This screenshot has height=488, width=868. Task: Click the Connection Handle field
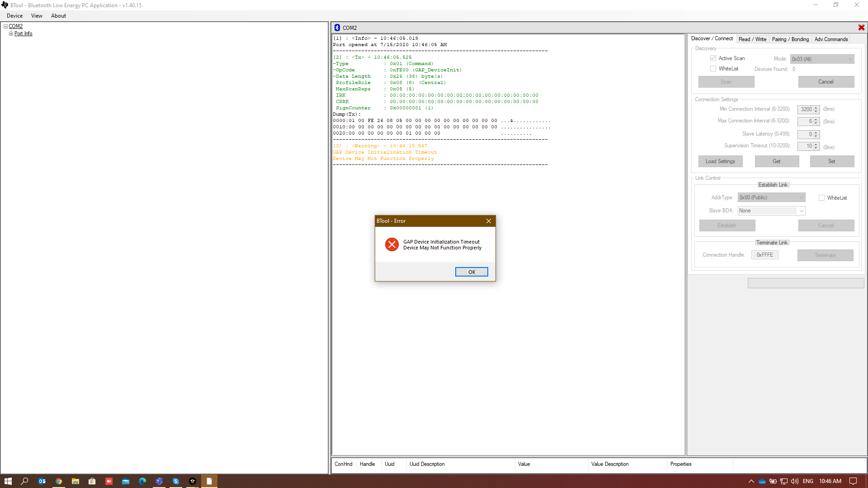point(765,255)
